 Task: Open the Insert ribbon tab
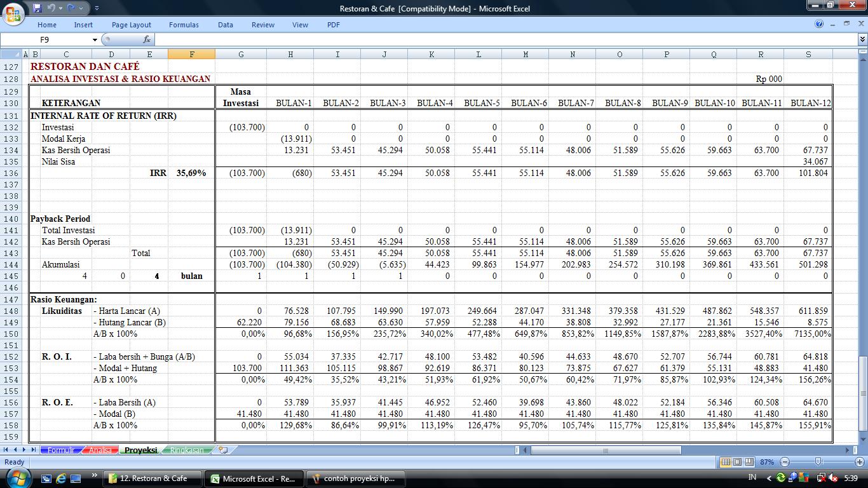click(x=83, y=25)
